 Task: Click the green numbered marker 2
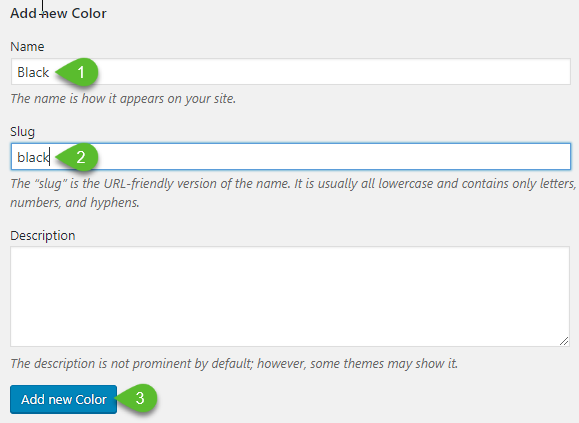coord(78,157)
